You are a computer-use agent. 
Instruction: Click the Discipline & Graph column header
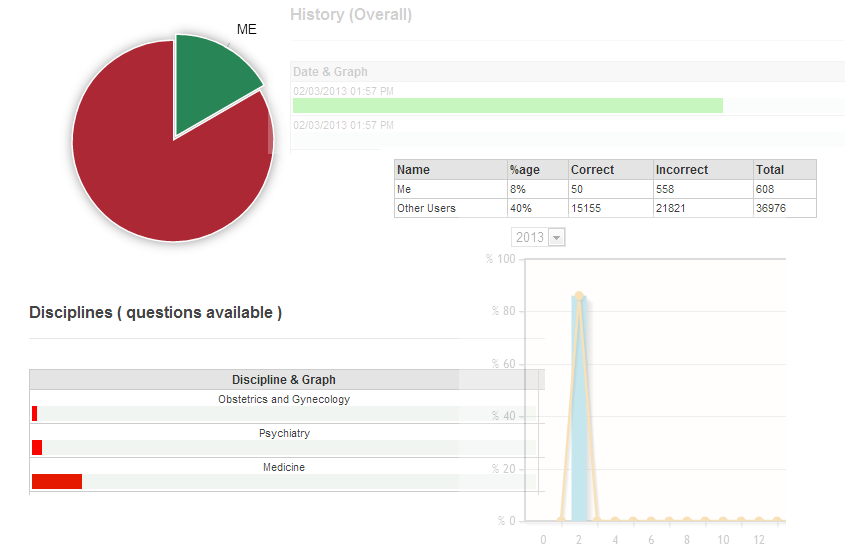[284, 379]
